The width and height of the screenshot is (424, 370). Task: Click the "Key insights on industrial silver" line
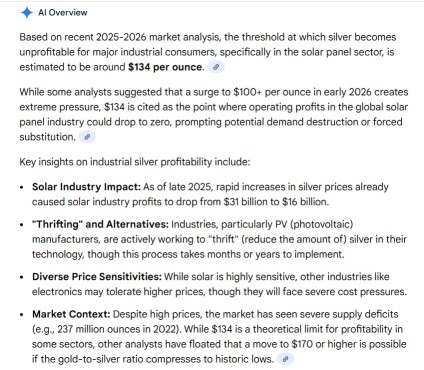click(134, 162)
